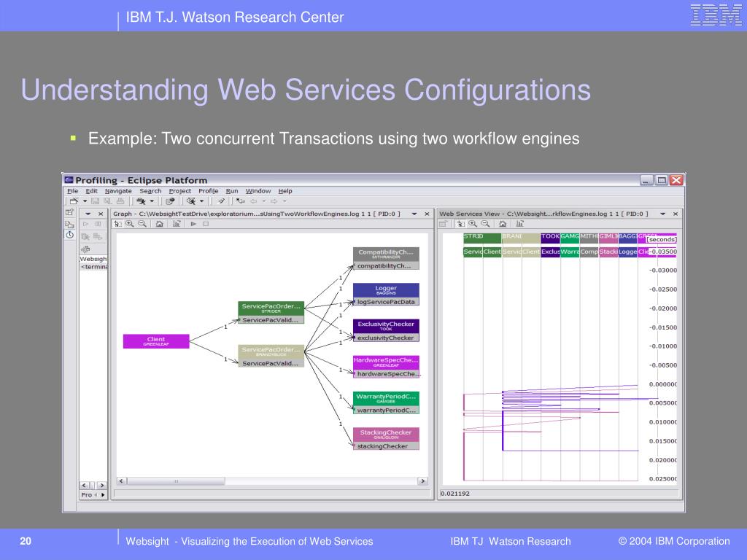This screenshot has height=560, width=747.
Task: Click the Open Perspective icon in left sidebar
Action: coord(69,212)
